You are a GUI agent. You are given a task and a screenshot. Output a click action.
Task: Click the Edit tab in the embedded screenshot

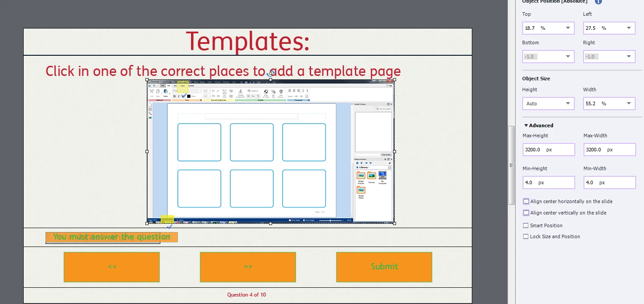[169, 86]
